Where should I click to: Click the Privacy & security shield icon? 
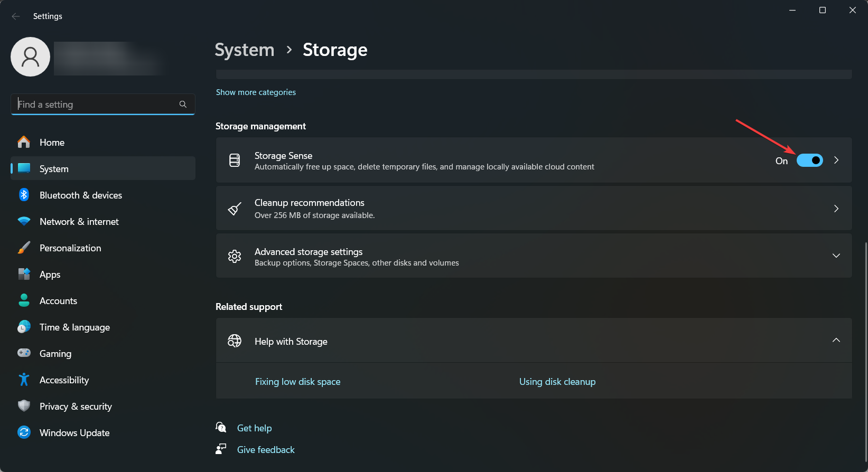[x=24, y=406]
